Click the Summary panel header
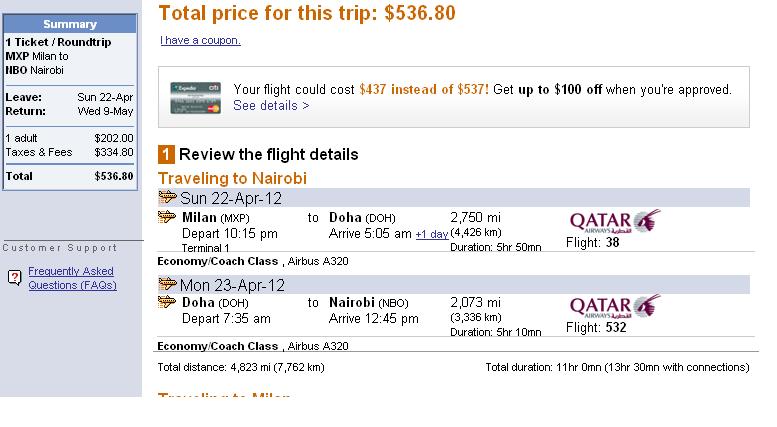Viewport: 777px width, 427px height. point(70,24)
